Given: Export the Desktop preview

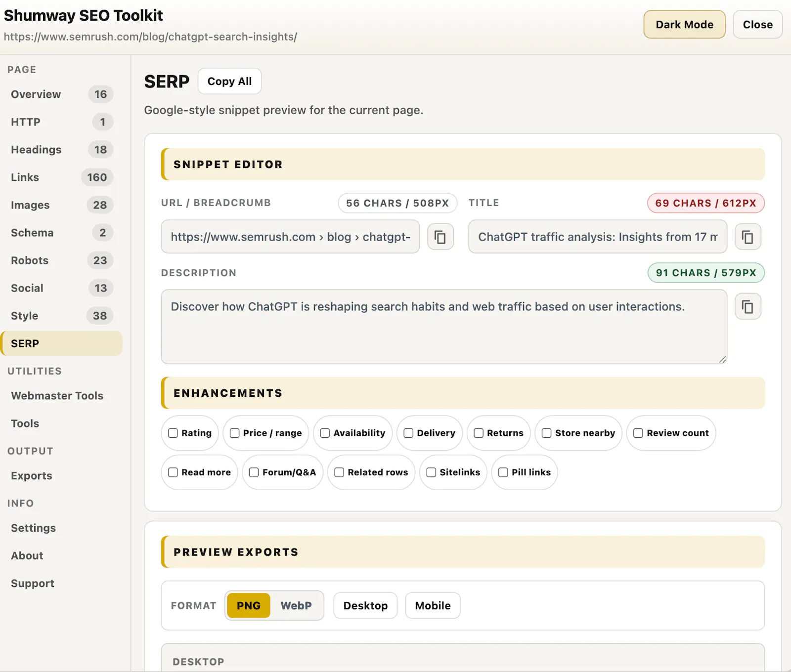Looking at the screenshot, I should pyautogui.click(x=365, y=606).
